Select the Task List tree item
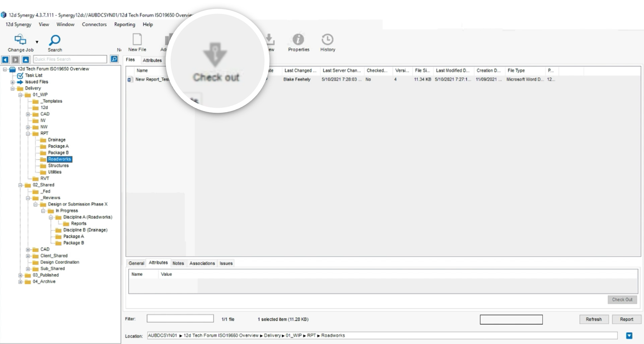Image resolution: width=644 pixels, height=344 pixels. [34, 75]
